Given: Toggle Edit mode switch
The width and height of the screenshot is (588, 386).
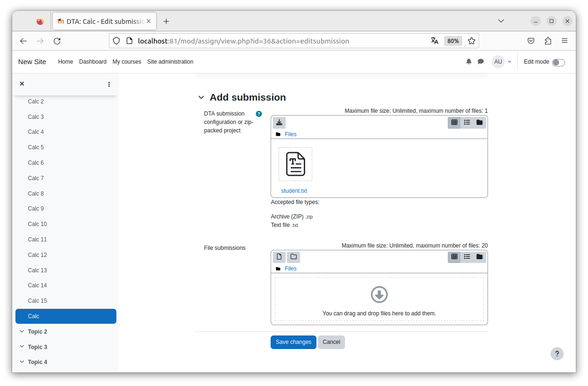Looking at the screenshot, I should coord(559,63).
